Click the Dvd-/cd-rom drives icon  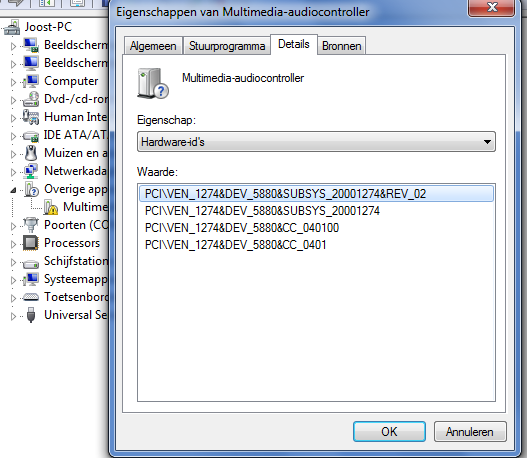(x=31, y=99)
